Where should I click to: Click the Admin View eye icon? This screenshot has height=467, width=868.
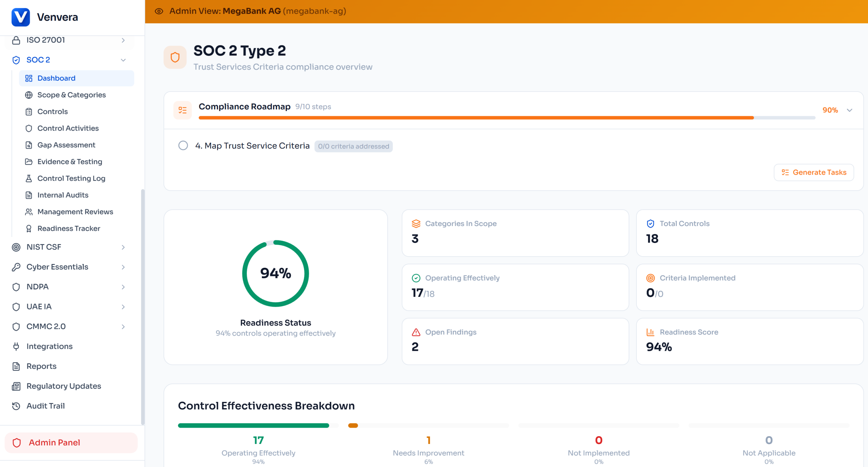(x=159, y=11)
